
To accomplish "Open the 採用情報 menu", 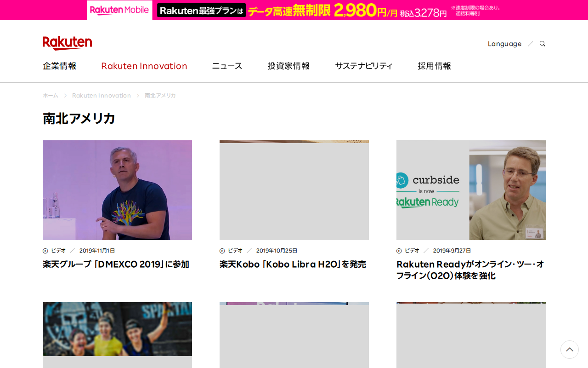I will point(435,66).
